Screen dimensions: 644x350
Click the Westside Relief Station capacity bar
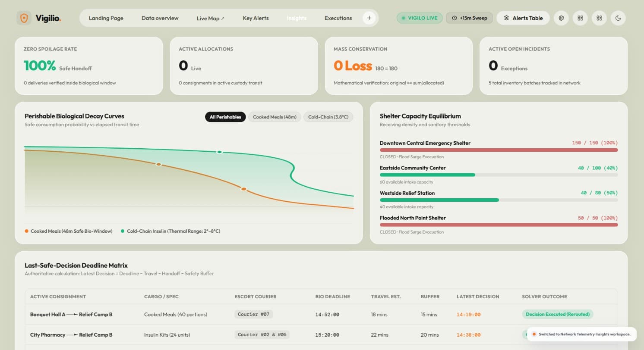pyautogui.click(x=499, y=200)
